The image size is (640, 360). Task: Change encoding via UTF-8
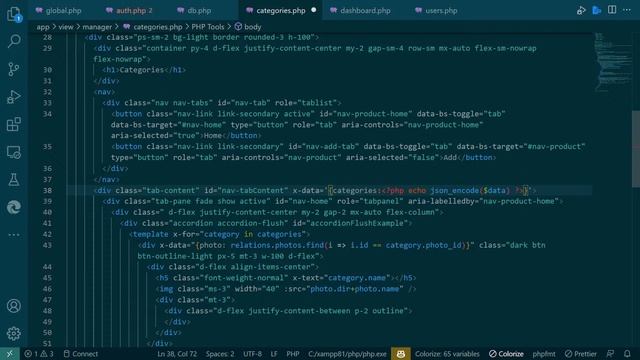(x=252, y=354)
